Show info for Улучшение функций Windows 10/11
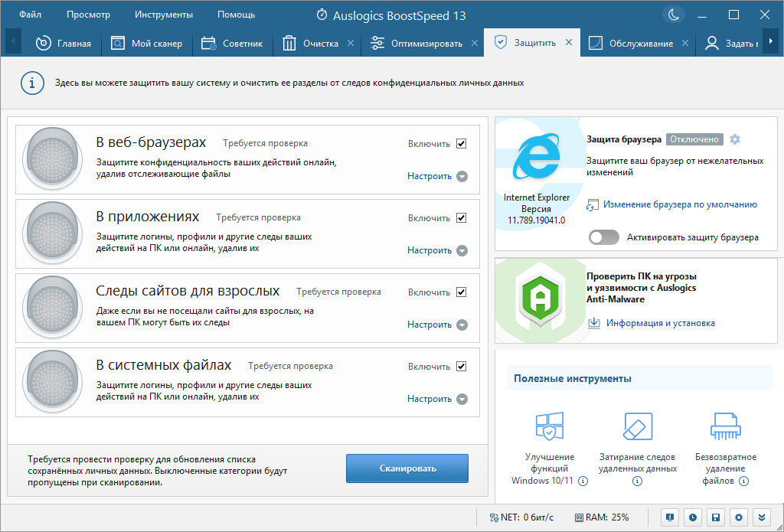The image size is (784, 532). tap(583, 481)
